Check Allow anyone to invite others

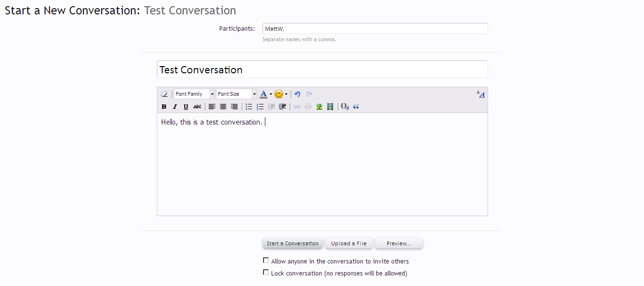[266, 261]
